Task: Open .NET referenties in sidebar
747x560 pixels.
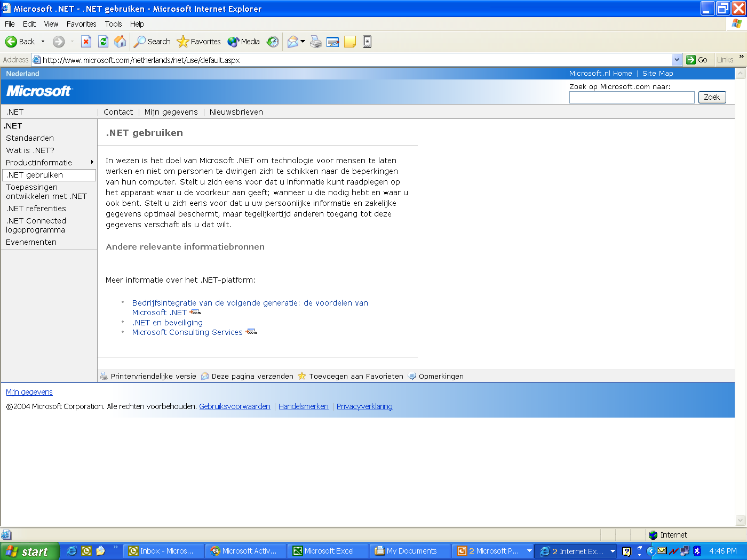Action: 36,209
